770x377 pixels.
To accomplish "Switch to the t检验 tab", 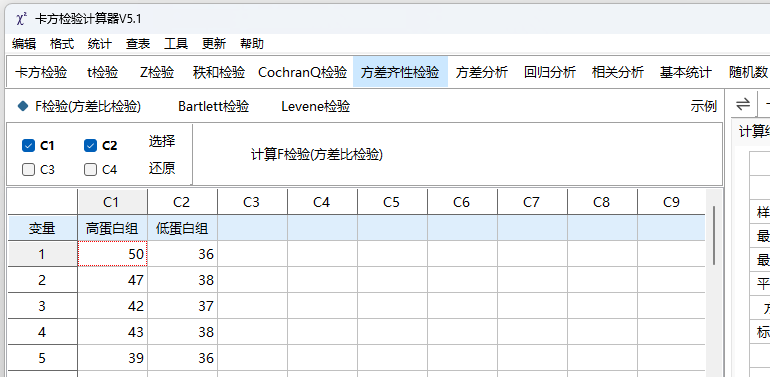I will tap(103, 72).
